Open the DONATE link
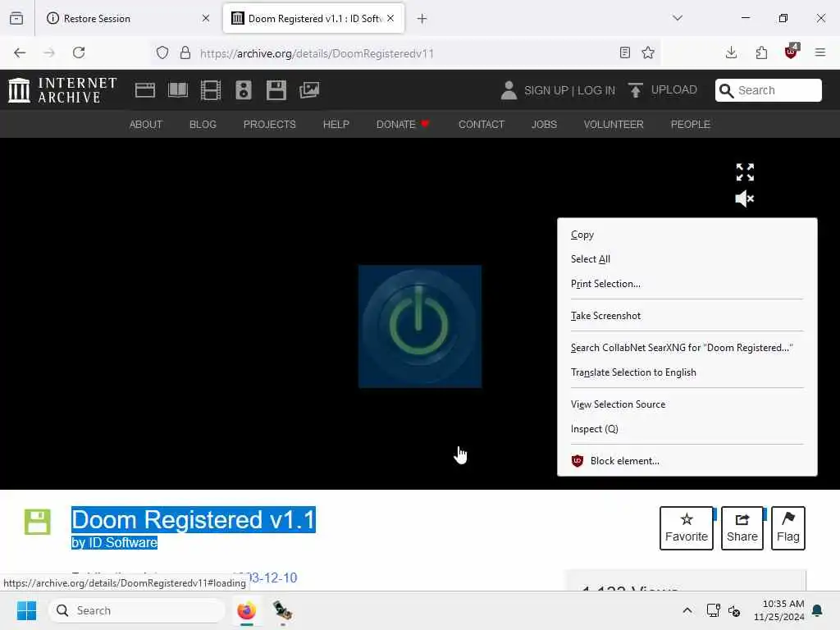This screenshot has width=840, height=630. pos(403,125)
